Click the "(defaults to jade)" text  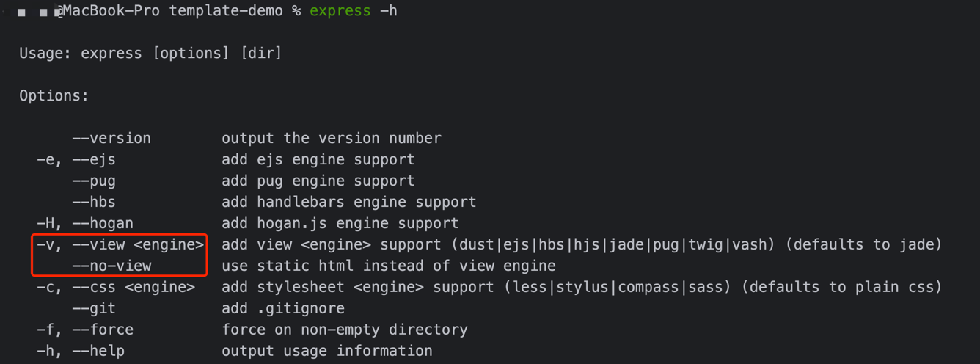pyautogui.click(x=863, y=245)
